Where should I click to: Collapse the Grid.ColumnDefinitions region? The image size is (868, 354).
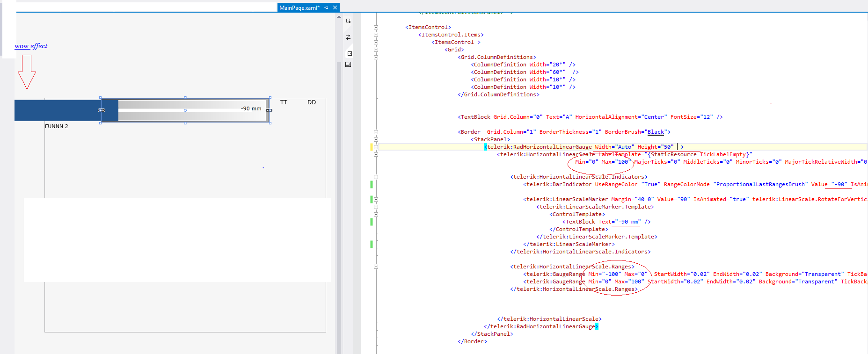pos(376,57)
